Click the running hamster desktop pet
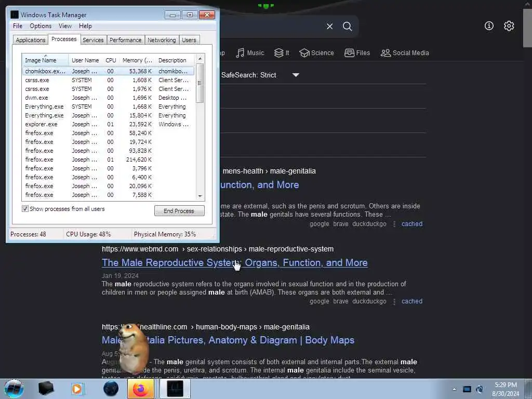The image size is (532, 399). [x=132, y=348]
